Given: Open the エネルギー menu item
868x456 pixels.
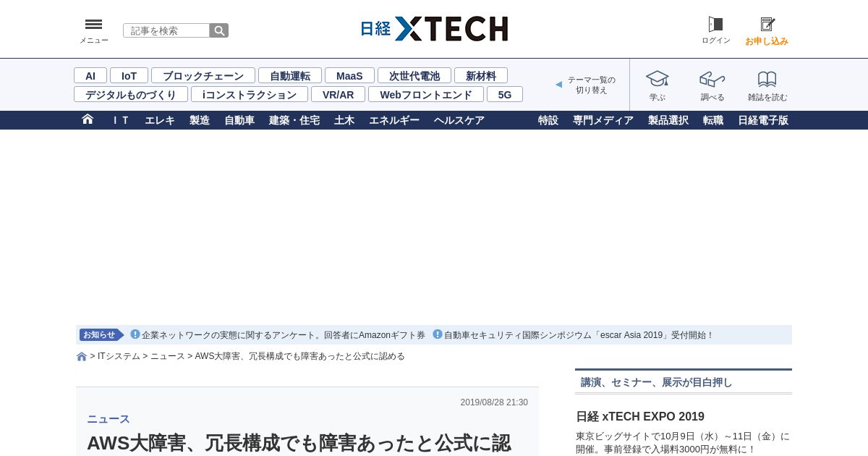Looking at the screenshot, I should [394, 120].
